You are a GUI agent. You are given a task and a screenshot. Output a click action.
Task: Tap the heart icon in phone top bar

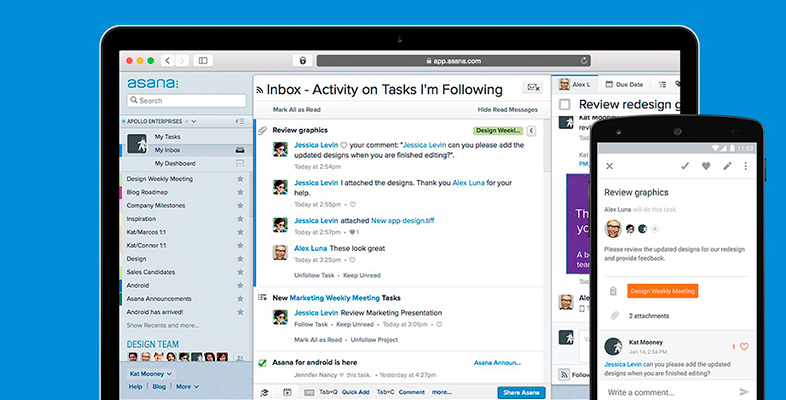tap(706, 166)
